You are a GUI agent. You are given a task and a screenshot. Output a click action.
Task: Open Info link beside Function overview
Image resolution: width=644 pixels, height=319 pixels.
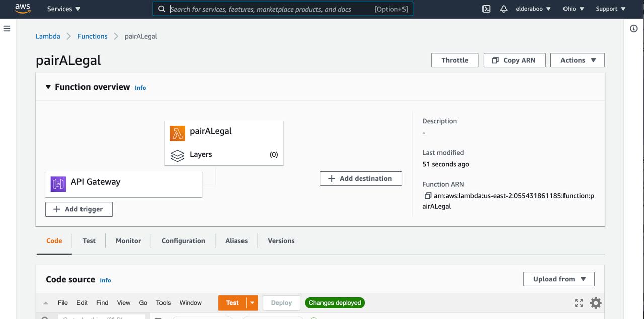140,88
